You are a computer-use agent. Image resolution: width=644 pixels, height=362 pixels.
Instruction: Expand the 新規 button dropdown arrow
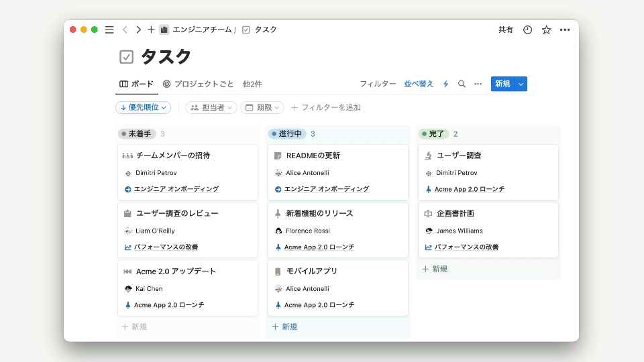(521, 84)
